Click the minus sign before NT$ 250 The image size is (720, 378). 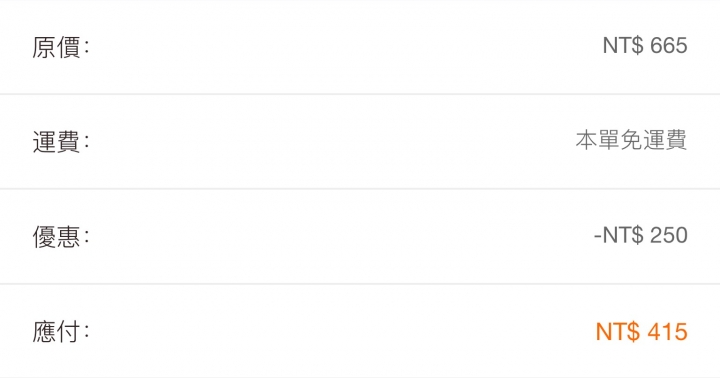click(x=597, y=237)
